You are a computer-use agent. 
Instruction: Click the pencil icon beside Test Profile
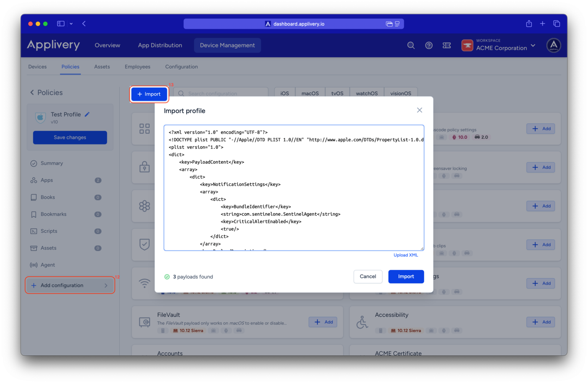coord(87,114)
